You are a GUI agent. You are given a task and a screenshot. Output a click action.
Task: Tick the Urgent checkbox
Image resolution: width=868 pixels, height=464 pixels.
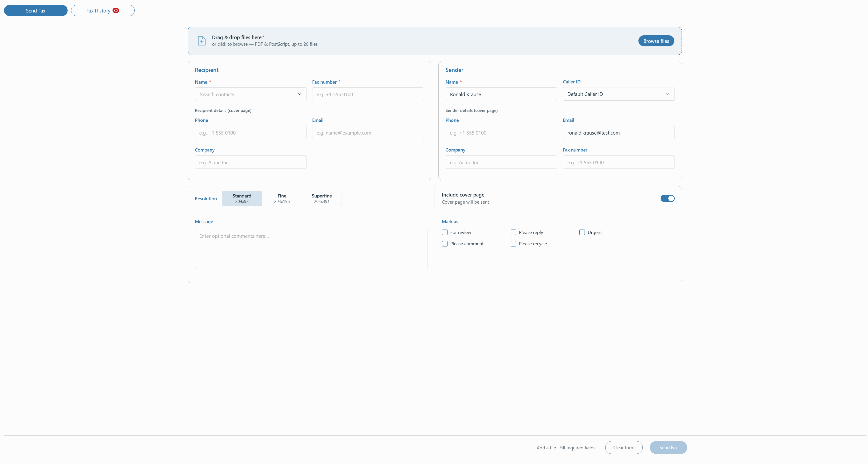[x=582, y=232]
